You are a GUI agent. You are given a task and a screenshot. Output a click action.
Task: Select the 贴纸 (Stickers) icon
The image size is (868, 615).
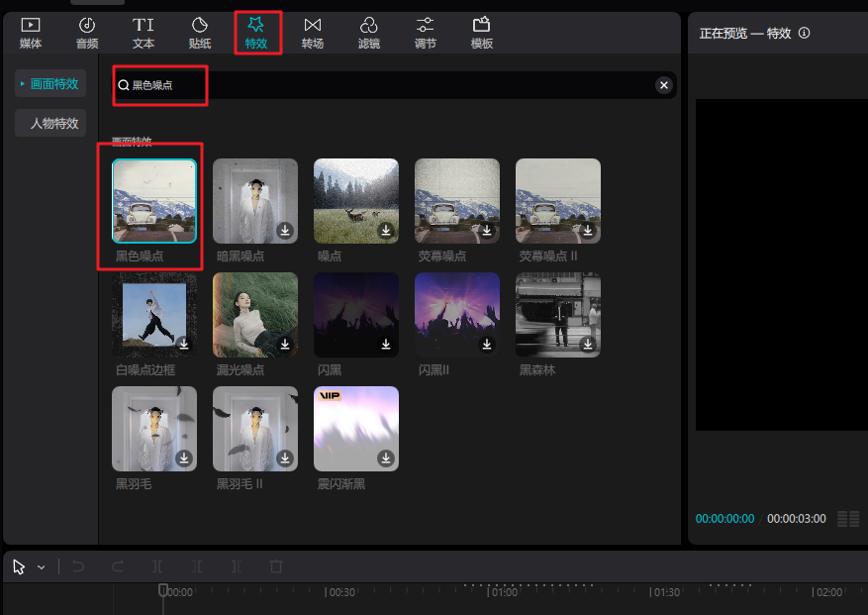pyautogui.click(x=200, y=33)
